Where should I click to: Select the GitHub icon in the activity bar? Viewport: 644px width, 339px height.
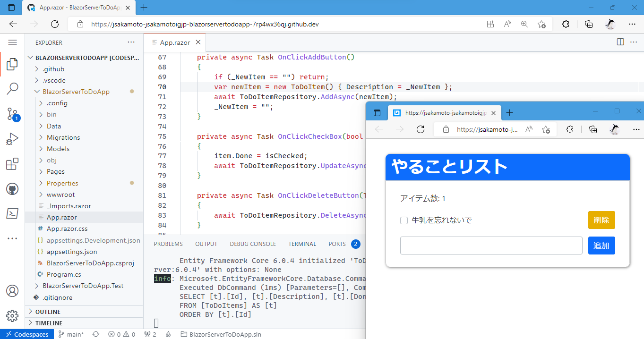[12, 188]
